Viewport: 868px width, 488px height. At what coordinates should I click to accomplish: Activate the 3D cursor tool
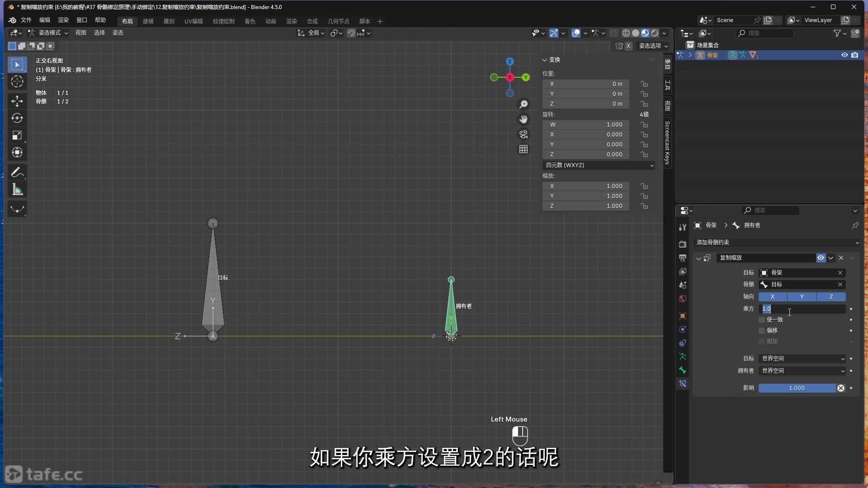[17, 82]
